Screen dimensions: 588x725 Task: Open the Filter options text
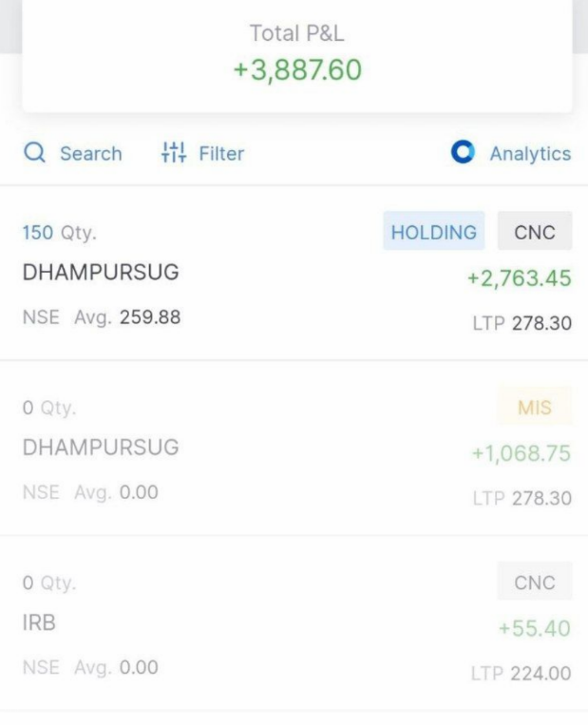point(221,154)
